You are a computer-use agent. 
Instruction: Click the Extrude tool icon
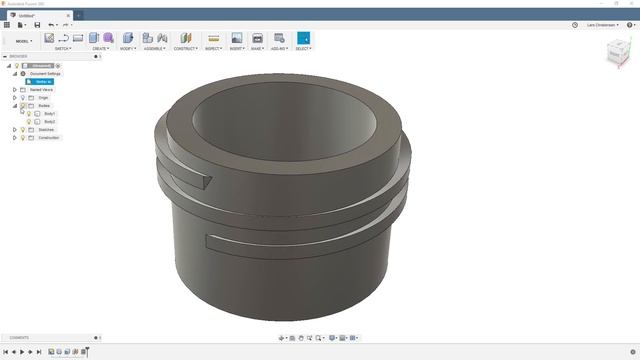click(94, 38)
